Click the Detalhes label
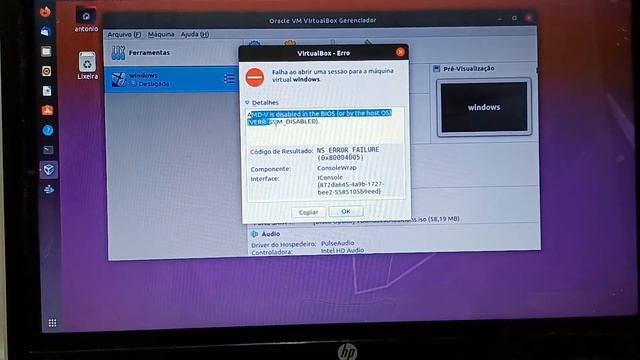Viewport: 640px width, 360px height. click(265, 102)
